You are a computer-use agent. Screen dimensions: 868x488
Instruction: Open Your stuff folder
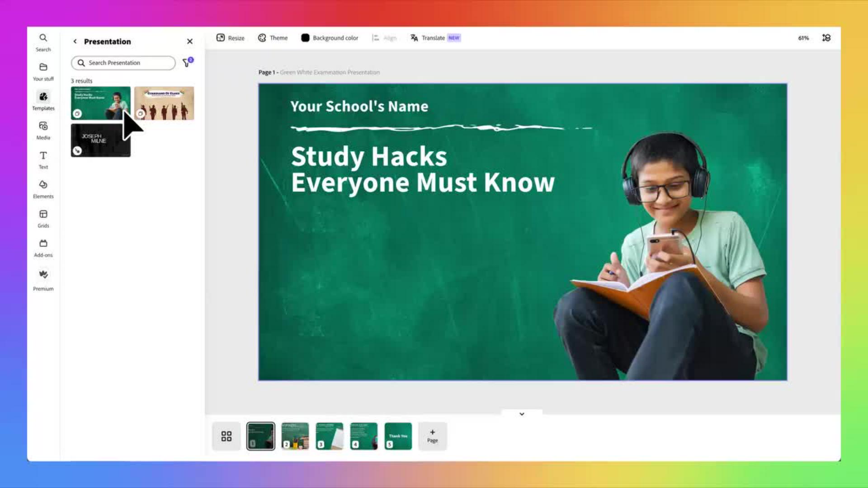click(43, 71)
